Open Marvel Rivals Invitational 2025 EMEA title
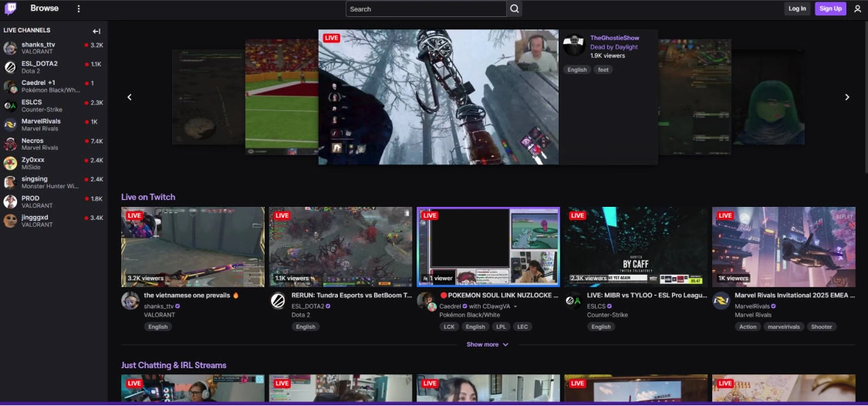The width and height of the screenshot is (868, 406). point(795,296)
